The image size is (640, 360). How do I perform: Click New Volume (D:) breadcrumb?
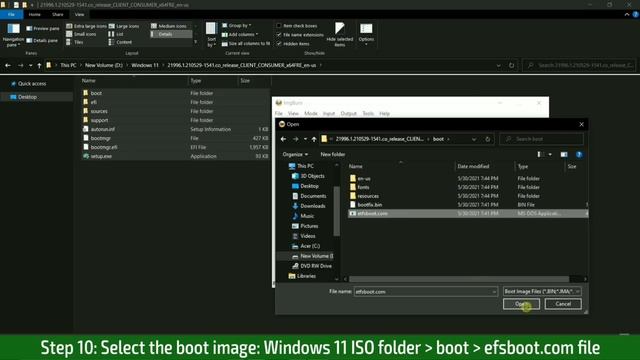(x=104, y=65)
